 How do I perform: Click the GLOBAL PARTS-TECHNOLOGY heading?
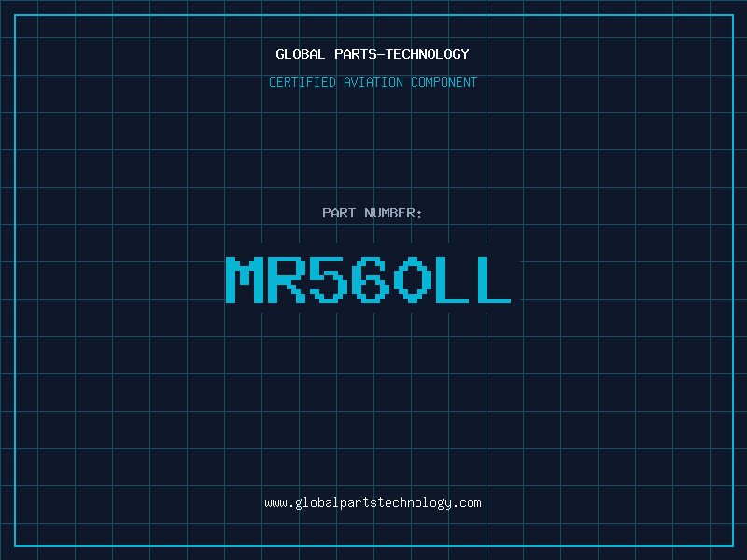373,54
